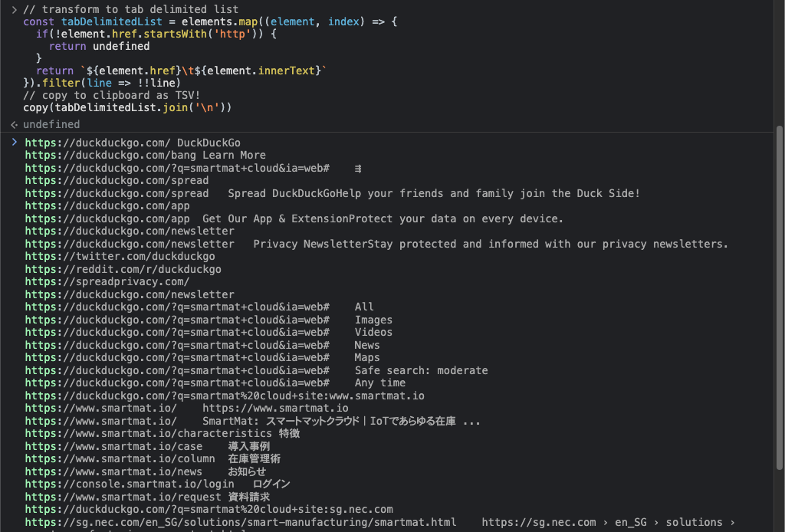Click the console's vertical scrollbar thumb
The image size is (785, 532).
click(779, 297)
